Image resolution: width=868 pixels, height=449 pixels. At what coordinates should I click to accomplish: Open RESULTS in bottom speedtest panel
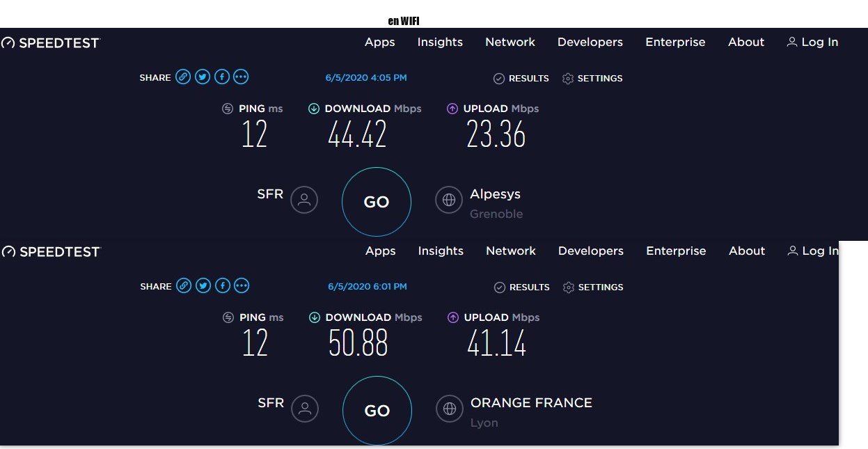coord(521,287)
